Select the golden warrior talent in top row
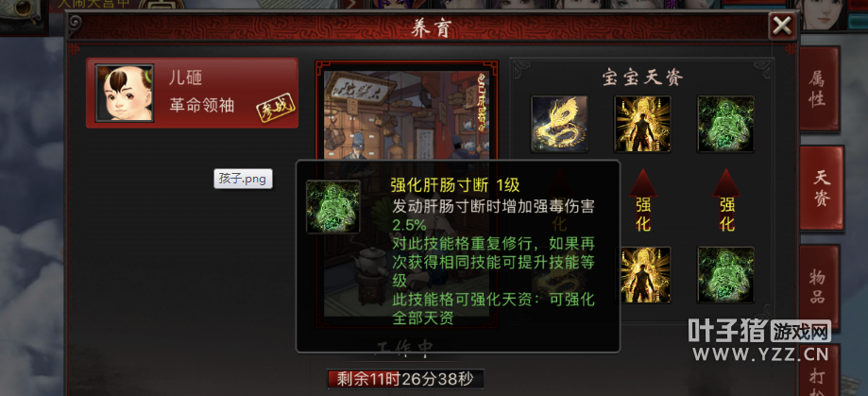The width and height of the screenshot is (868, 396). 642,124
